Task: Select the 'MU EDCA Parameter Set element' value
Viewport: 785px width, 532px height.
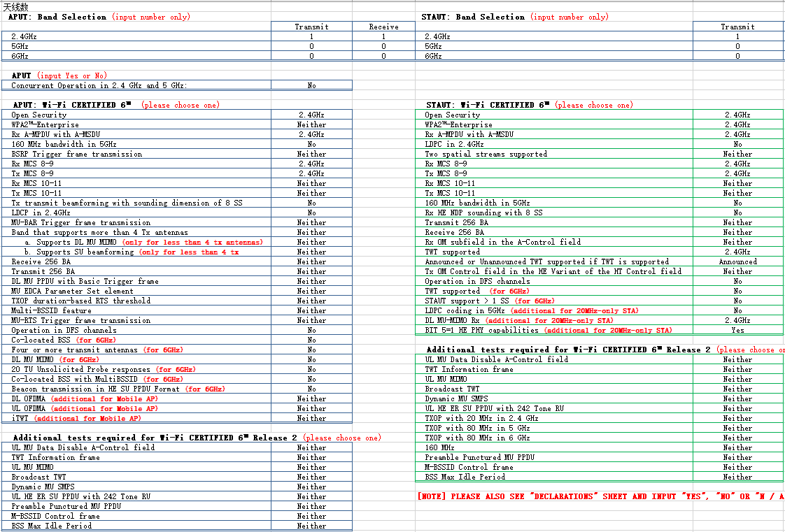Action: click(311, 291)
